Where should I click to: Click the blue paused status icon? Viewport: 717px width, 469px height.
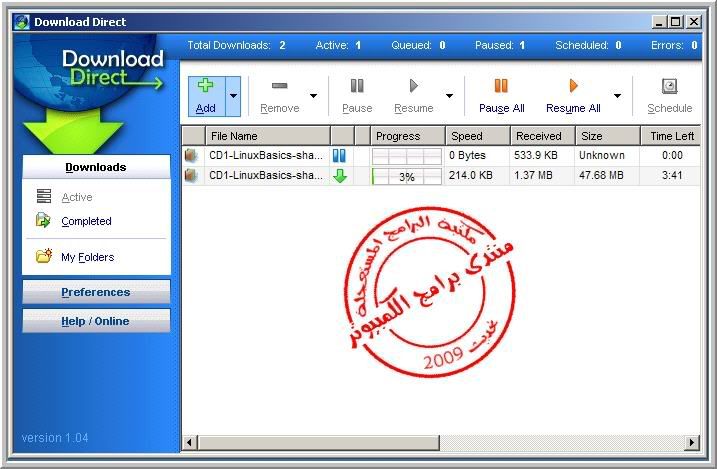pyautogui.click(x=339, y=155)
